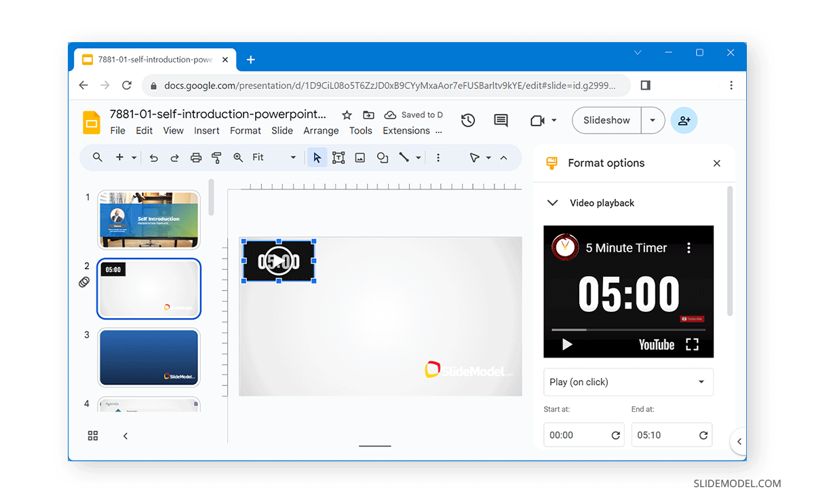Viewport: 814px width, 504px height.
Task: Open the Arrange menu
Action: [x=321, y=131]
